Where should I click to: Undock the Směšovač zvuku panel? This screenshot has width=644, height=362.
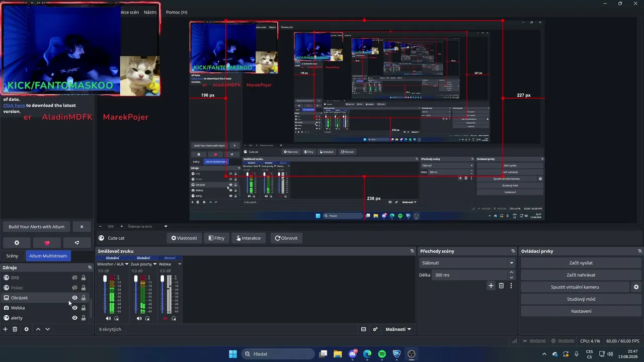pyautogui.click(x=412, y=251)
